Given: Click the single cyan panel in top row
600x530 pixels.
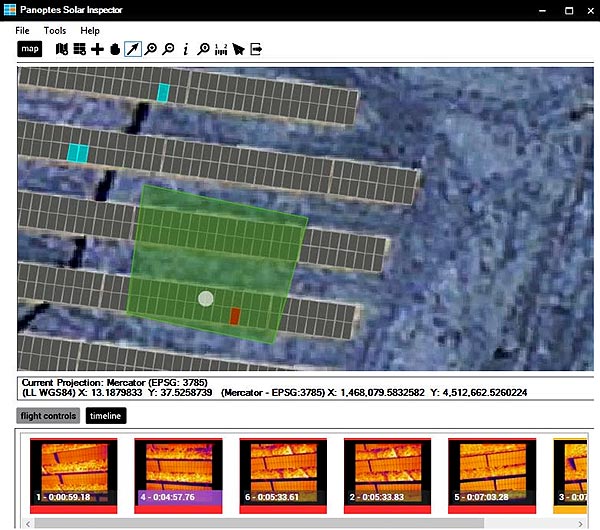Looking at the screenshot, I should [x=163, y=93].
